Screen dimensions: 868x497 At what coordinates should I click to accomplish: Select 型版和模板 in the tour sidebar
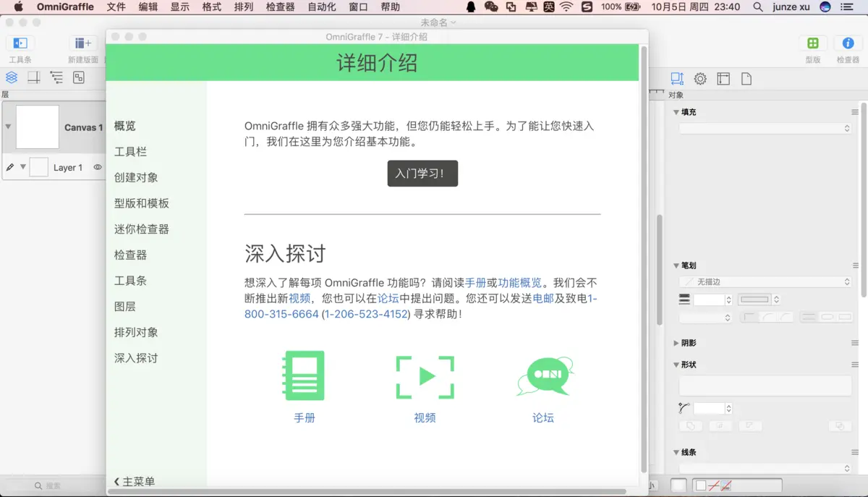[142, 203]
